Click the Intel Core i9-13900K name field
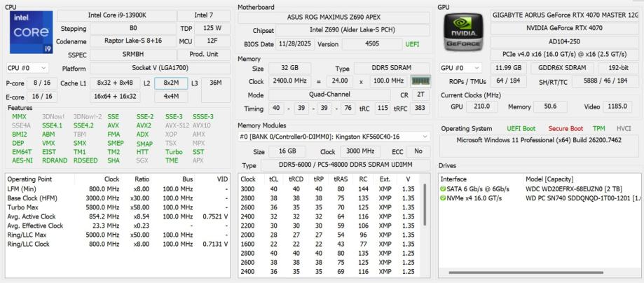644x283 pixels. 116,15
